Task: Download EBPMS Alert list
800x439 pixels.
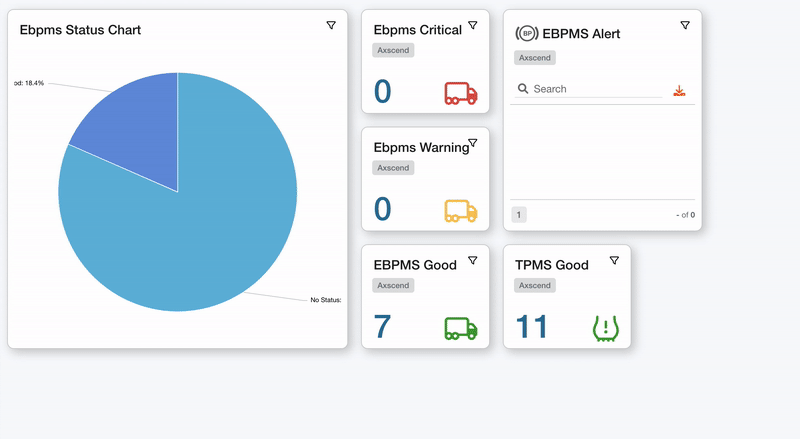Action: tap(679, 91)
